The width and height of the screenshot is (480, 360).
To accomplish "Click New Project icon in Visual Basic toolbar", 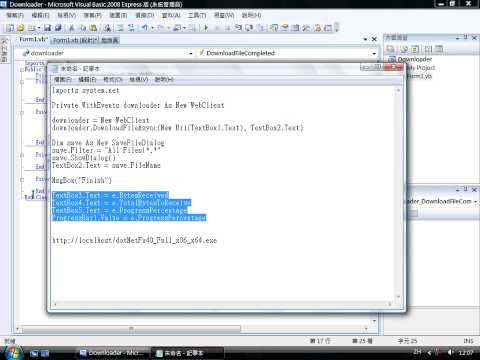I will pos(10,28).
